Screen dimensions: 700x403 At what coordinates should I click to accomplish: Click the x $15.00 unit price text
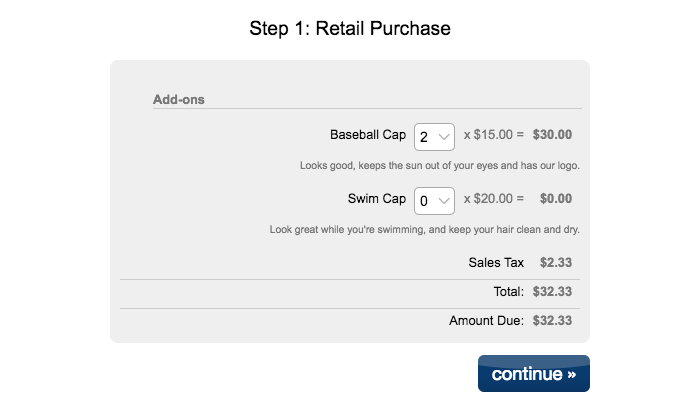click(494, 135)
